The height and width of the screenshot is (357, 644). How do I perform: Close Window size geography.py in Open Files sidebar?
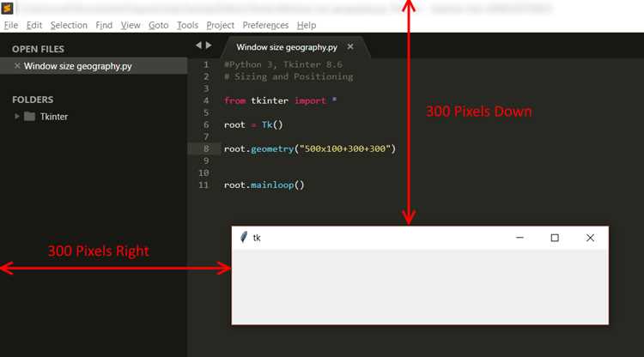(x=17, y=66)
